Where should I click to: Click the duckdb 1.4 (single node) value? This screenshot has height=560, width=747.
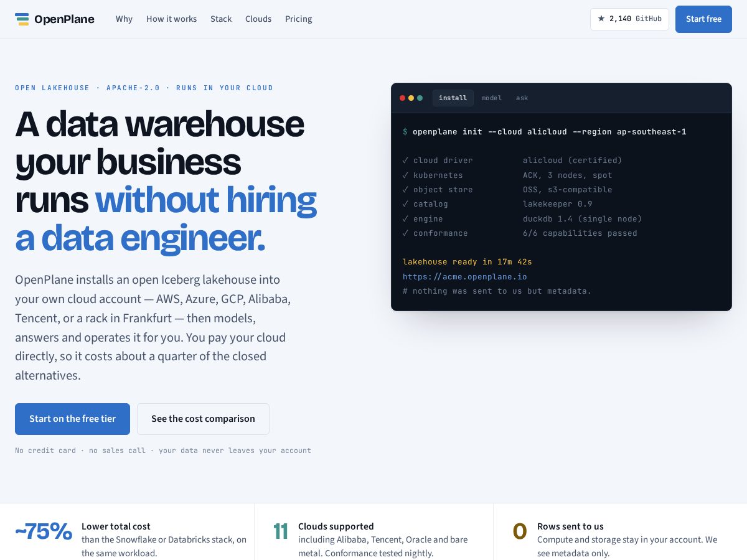(x=583, y=219)
